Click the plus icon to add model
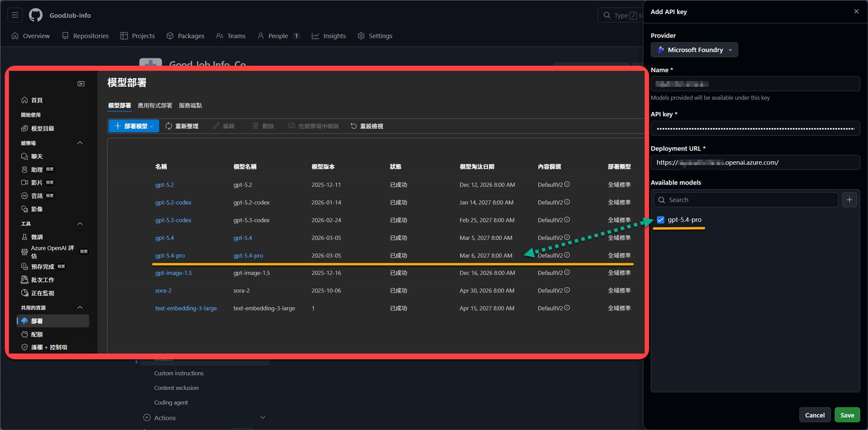 coord(849,200)
